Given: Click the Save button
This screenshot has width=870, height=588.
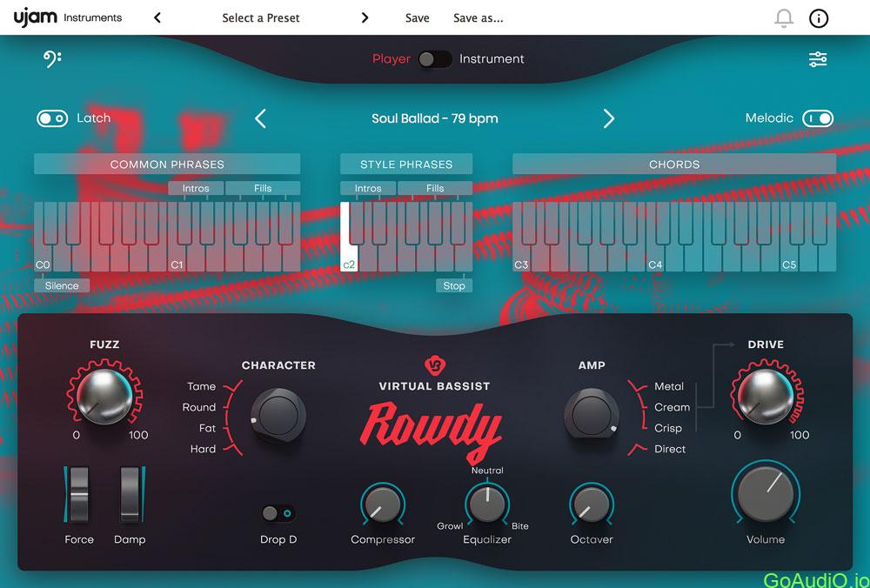Looking at the screenshot, I should pyautogui.click(x=418, y=17).
